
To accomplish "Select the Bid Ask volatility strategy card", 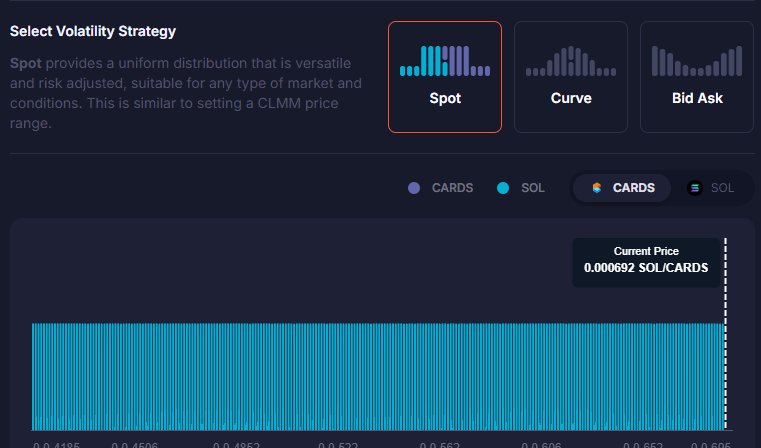I will coord(697,77).
